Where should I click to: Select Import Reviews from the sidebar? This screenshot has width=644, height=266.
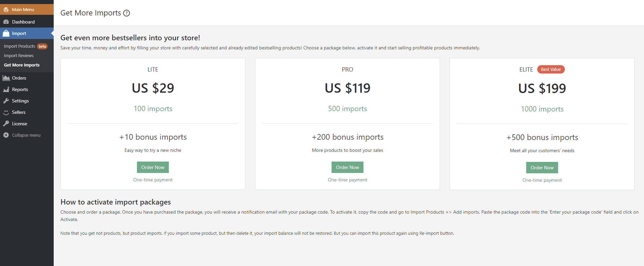point(19,55)
